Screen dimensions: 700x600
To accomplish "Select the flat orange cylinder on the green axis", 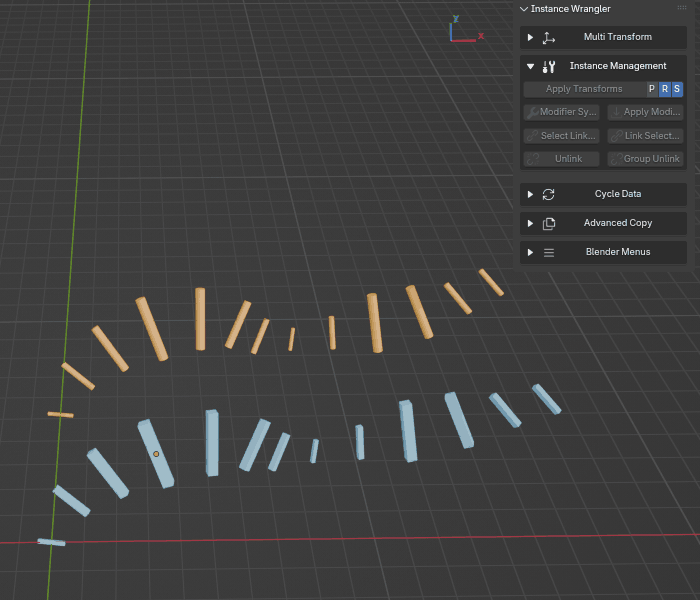I will click(61, 415).
